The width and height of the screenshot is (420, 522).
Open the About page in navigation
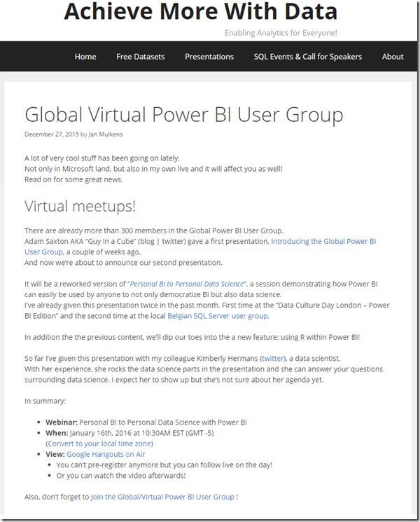pyautogui.click(x=393, y=57)
